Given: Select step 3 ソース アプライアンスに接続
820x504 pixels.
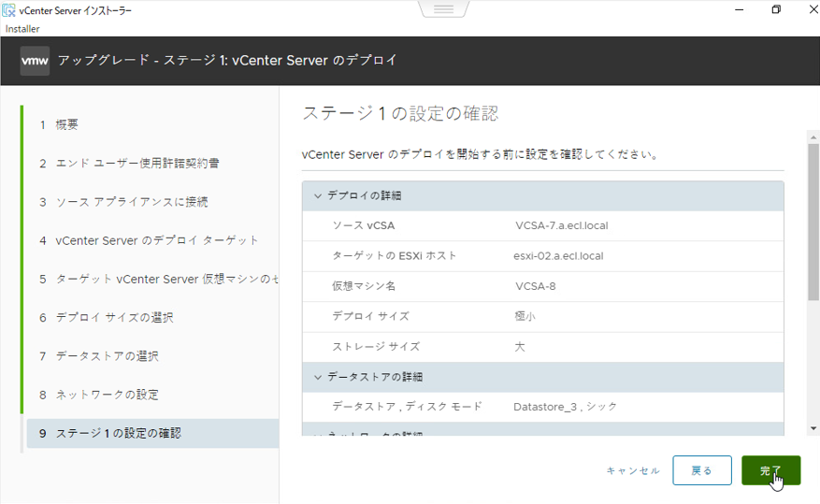Looking at the screenshot, I should pos(131,202).
